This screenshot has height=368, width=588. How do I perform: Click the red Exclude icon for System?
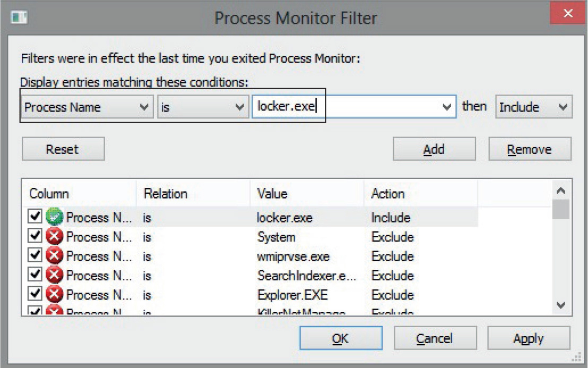click(54, 237)
